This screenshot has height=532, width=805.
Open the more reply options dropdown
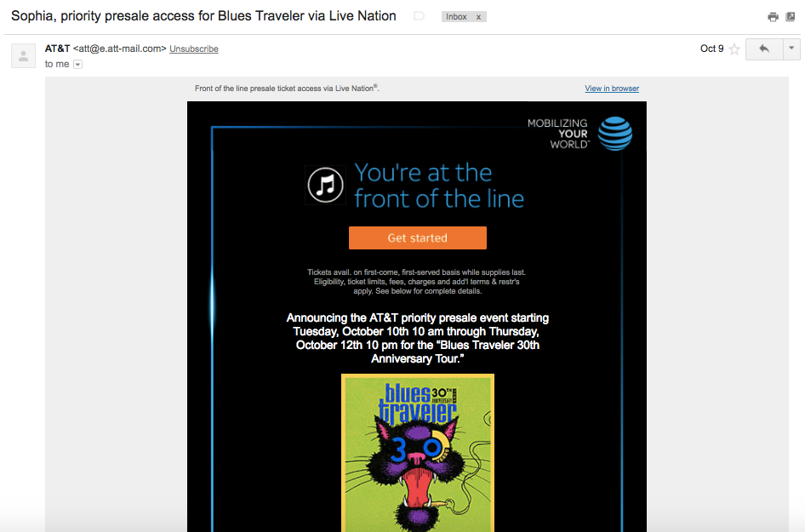(x=791, y=49)
